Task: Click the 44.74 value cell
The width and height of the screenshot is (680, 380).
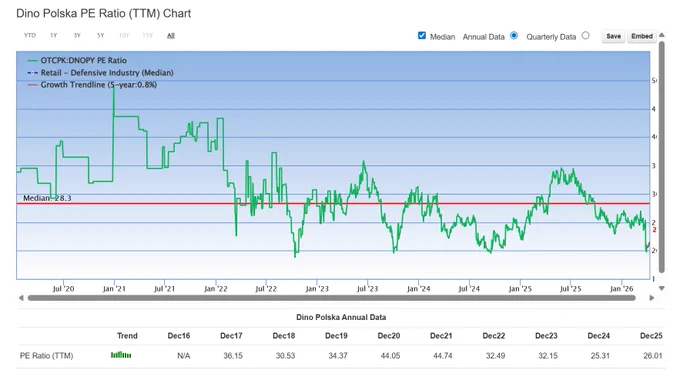Action: [x=443, y=356]
